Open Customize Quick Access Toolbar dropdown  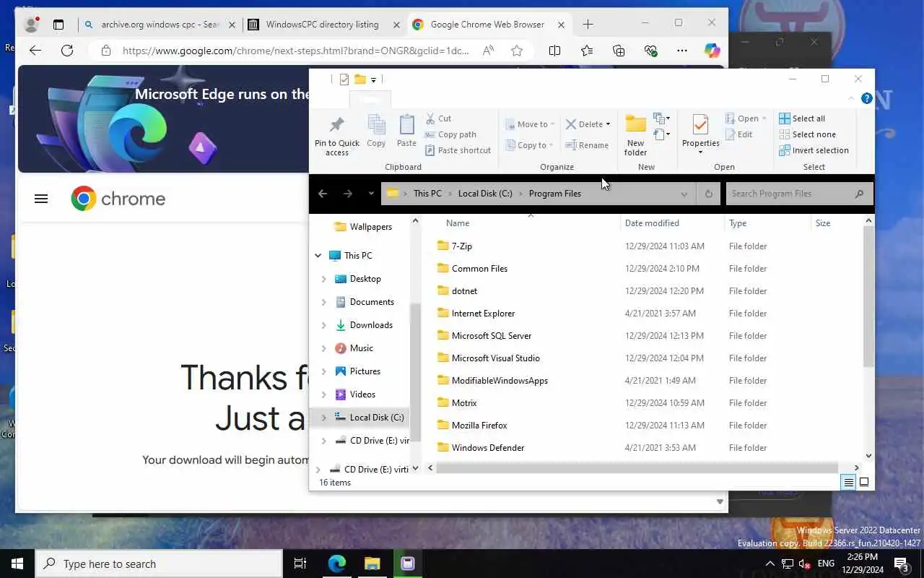(373, 79)
